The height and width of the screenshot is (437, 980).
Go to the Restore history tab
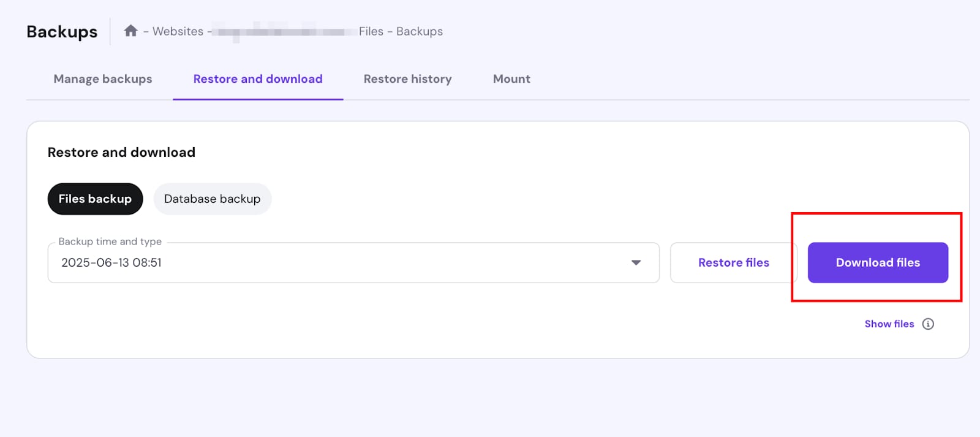(x=407, y=79)
